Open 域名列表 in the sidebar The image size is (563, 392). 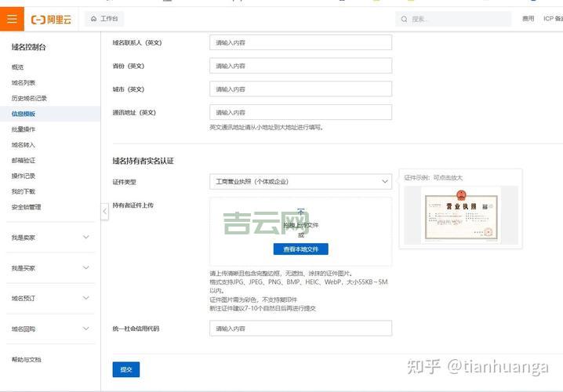tap(24, 83)
